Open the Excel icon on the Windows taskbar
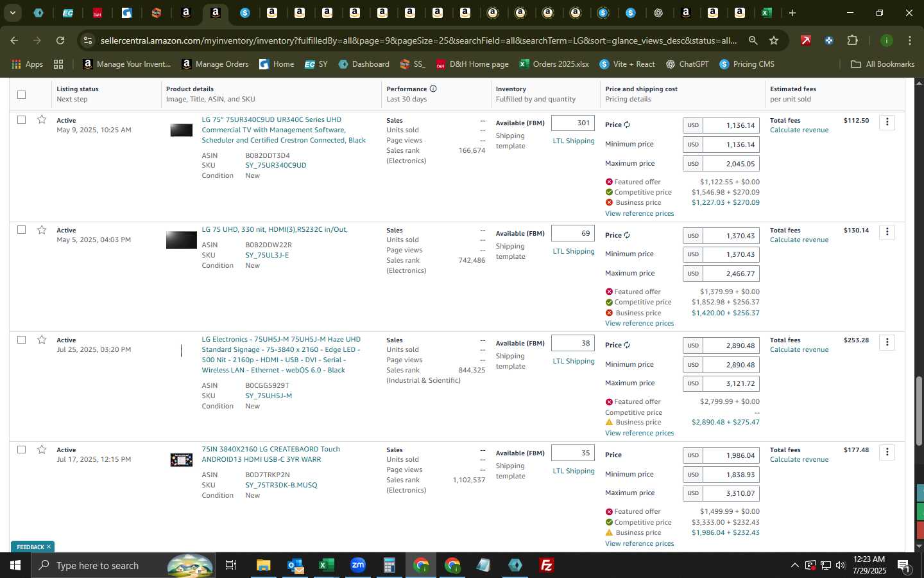This screenshot has width=924, height=578. click(x=326, y=565)
